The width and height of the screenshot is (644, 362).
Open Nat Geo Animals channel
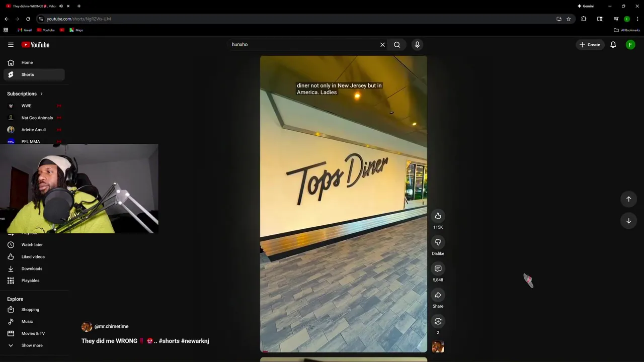click(x=34, y=118)
